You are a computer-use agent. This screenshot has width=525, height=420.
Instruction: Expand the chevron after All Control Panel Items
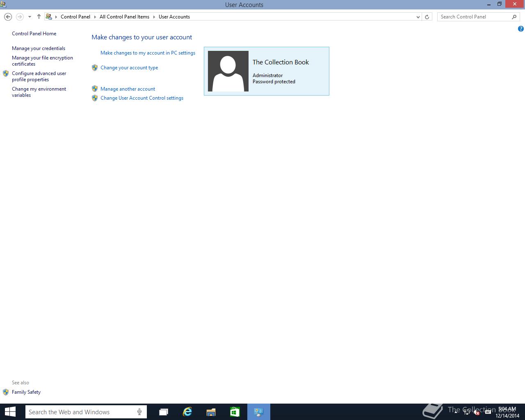pyautogui.click(x=154, y=17)
